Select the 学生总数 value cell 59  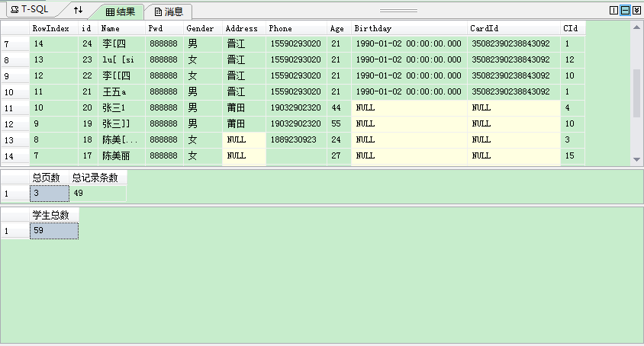point(54,231)
